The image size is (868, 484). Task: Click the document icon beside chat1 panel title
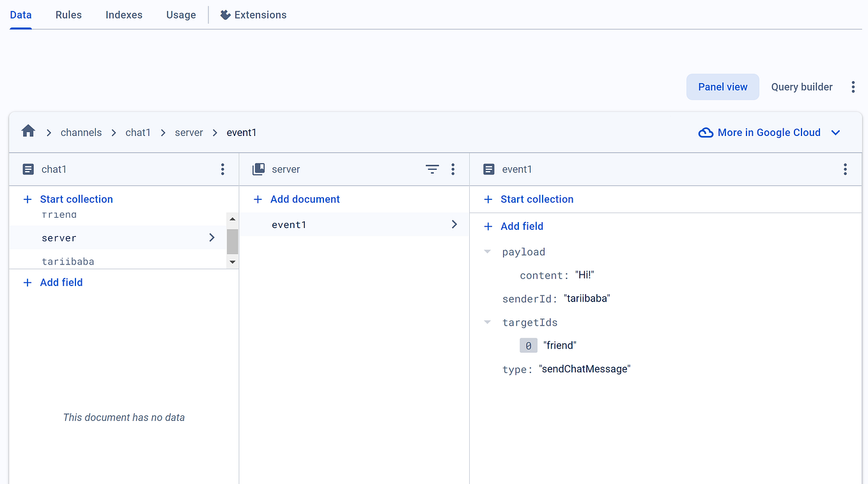pyautogui.click(x=28, y=169)
